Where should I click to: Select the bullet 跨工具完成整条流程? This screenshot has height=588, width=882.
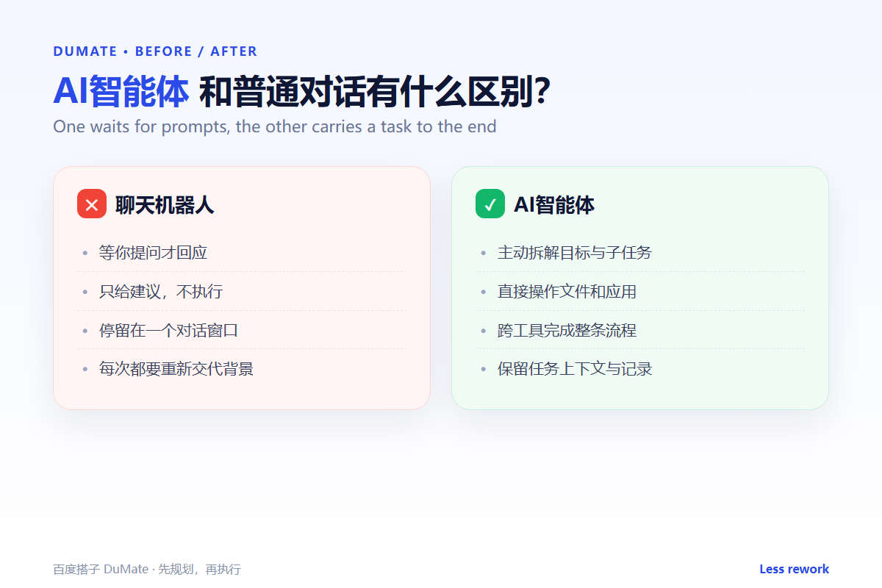[567, 330]
